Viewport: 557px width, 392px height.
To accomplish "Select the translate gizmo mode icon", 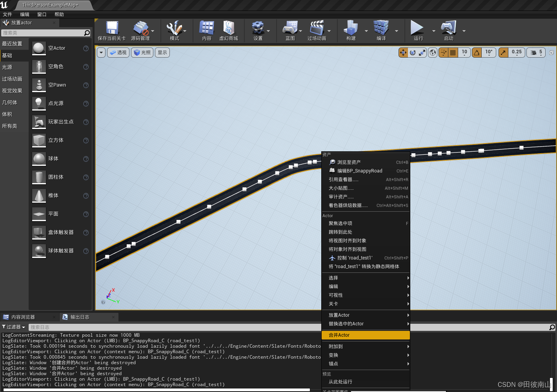I will coord(403,53).
